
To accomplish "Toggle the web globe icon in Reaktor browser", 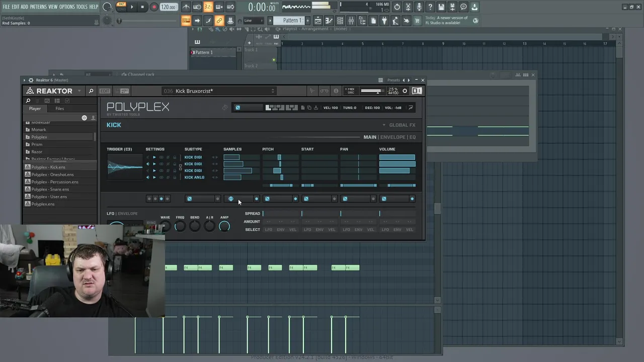I will 85,118.
